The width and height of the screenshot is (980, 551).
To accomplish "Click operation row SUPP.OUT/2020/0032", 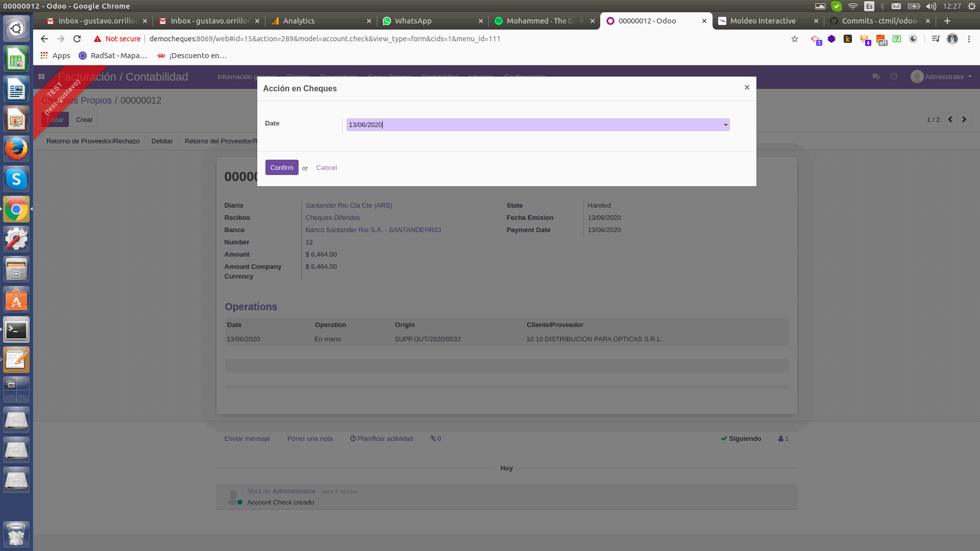I will 506,339.
